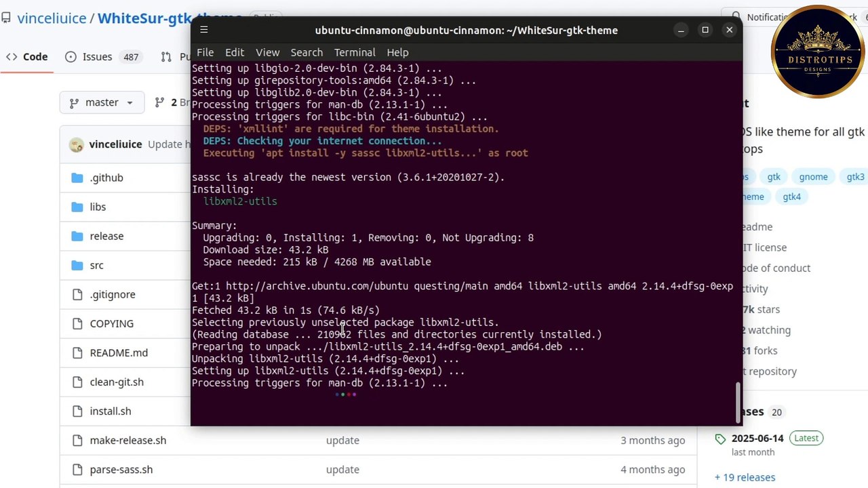Open the make-release.sh 'update' commit message

pyautogui.click(x=342, y=440)
